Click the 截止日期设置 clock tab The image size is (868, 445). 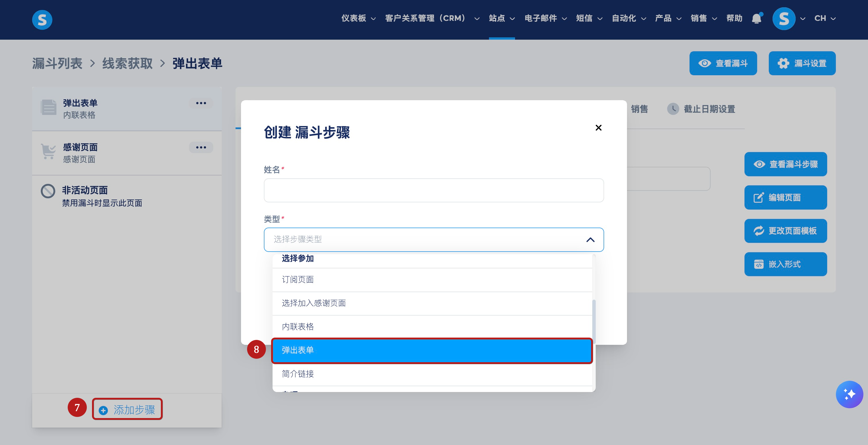point(701,109)
